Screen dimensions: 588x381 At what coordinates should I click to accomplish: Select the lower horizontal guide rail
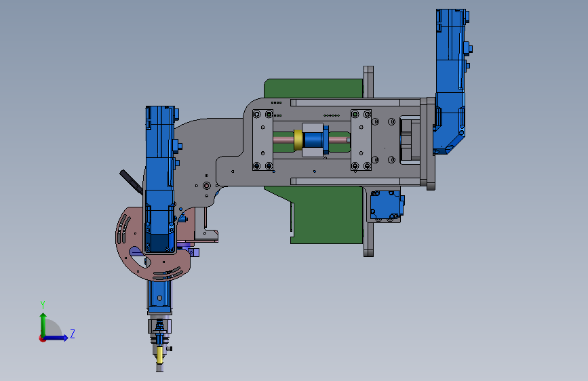355,182
